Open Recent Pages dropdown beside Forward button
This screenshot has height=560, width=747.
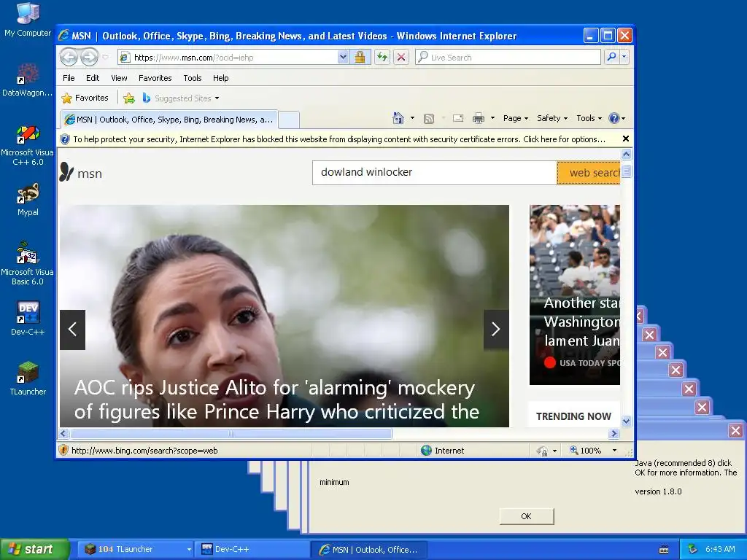coord(105,58)
